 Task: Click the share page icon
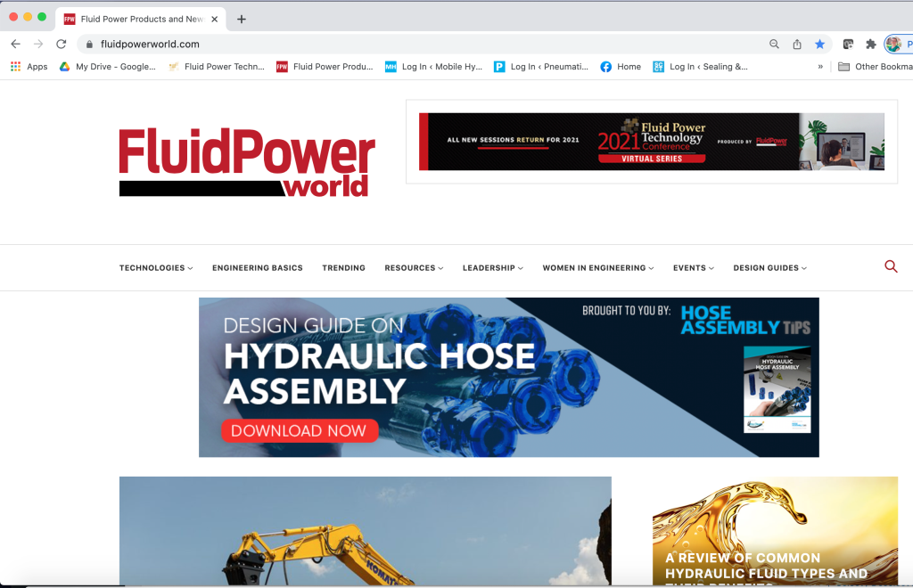797,45
